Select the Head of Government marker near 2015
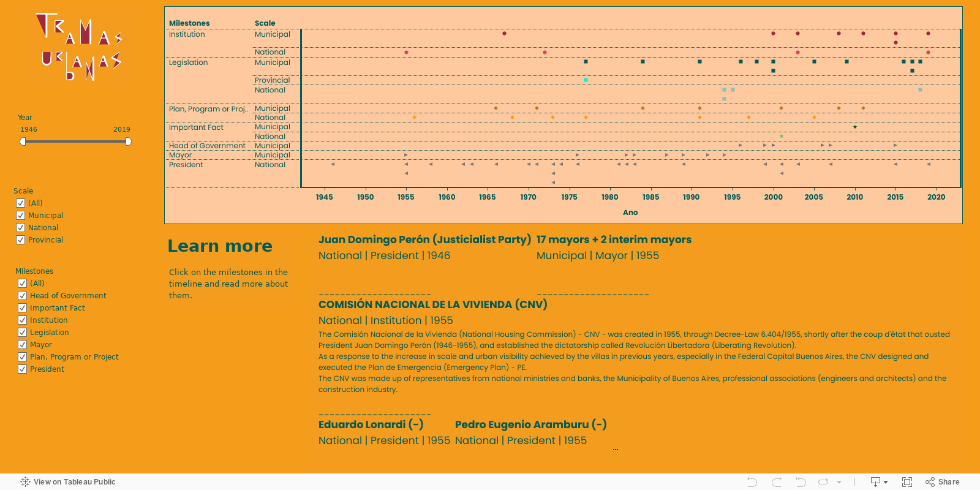 [x=895, y=145]
